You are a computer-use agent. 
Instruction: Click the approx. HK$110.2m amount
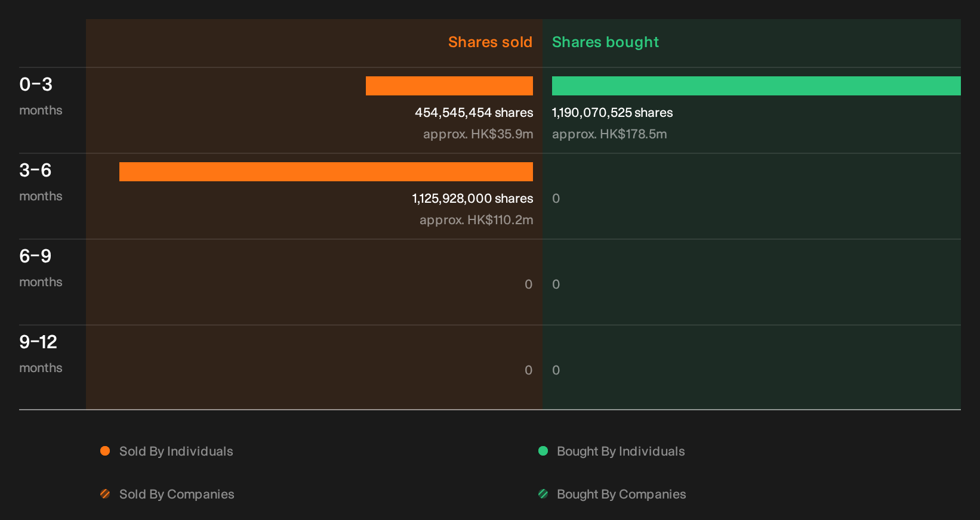[x=476, y=220]
